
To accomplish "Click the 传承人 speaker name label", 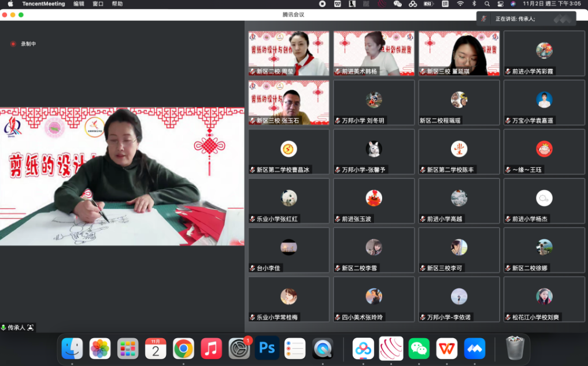I will coord(16,328).
